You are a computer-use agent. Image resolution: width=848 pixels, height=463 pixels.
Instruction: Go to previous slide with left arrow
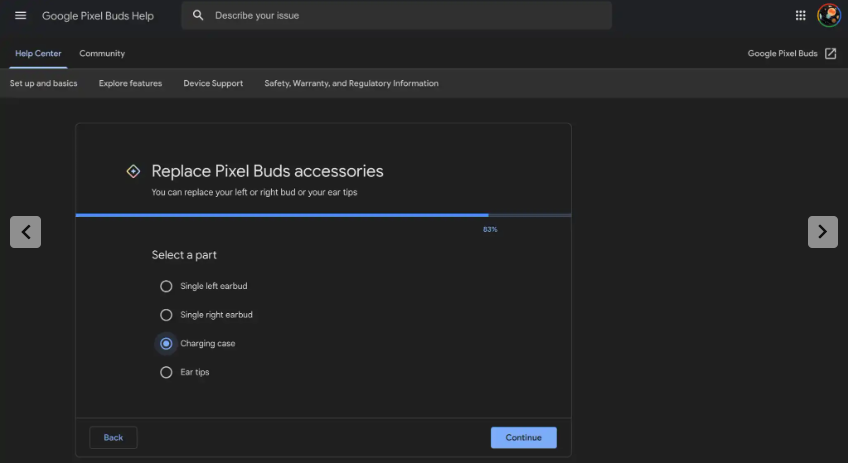25,232
